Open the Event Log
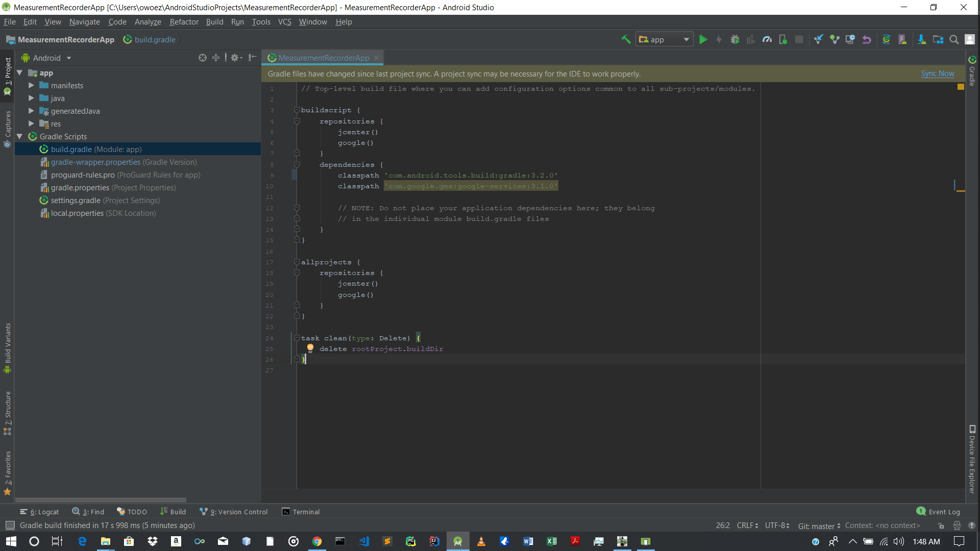 tap(943, 512)
